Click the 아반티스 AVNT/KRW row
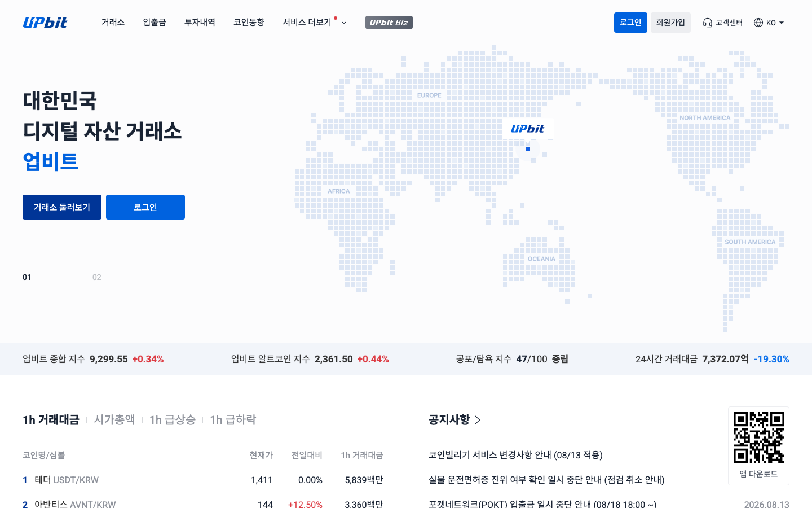The image size is (812, 508). tap(203, 501)
